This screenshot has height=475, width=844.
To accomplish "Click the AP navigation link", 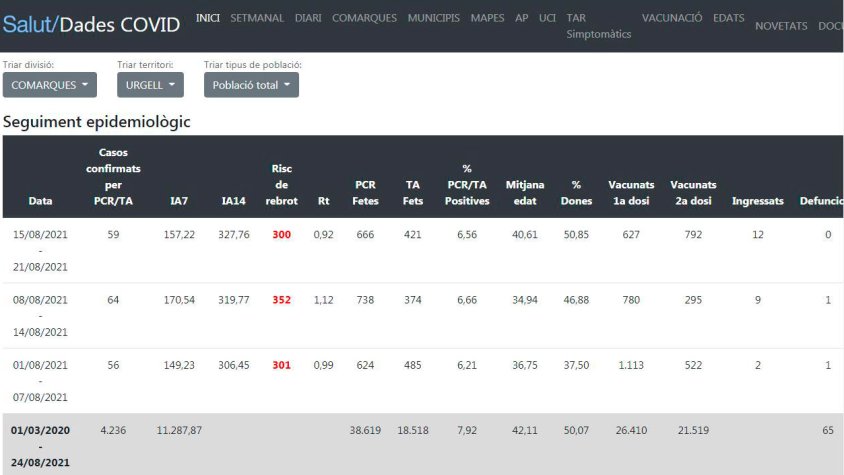I will 521,18.
